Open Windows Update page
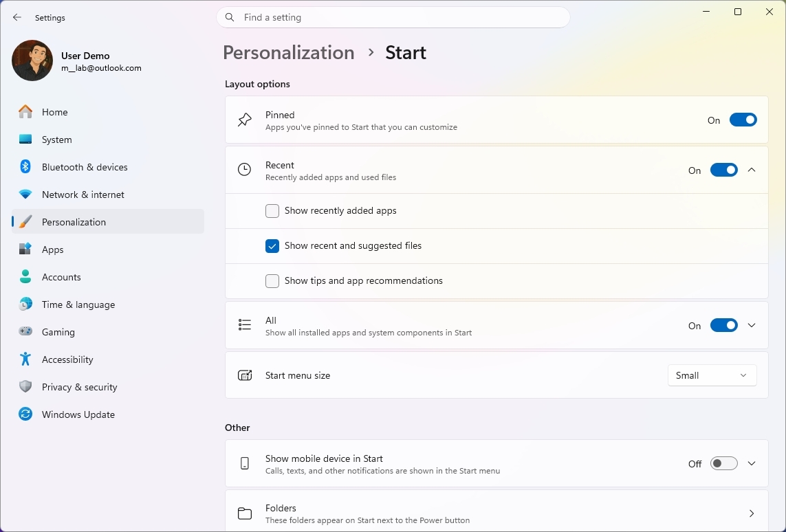786x532 pixels. tap(108, 414)
